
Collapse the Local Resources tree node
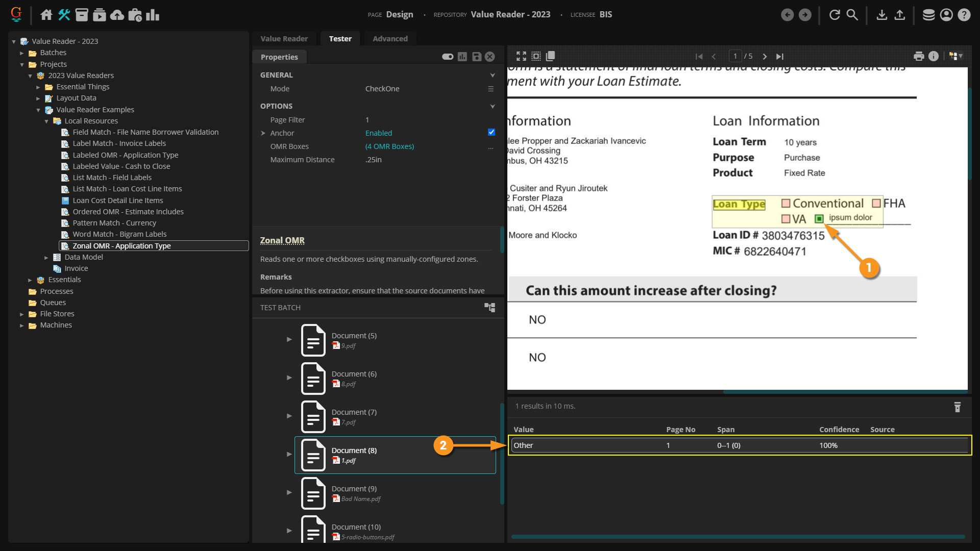pyautogui.click(x=46, y=121)
